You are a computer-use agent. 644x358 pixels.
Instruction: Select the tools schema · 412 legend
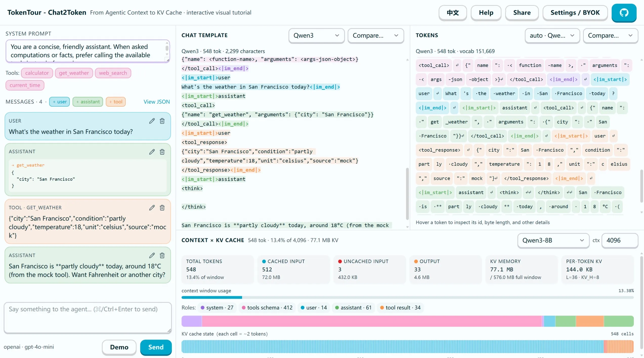click(x=267, y=307)
